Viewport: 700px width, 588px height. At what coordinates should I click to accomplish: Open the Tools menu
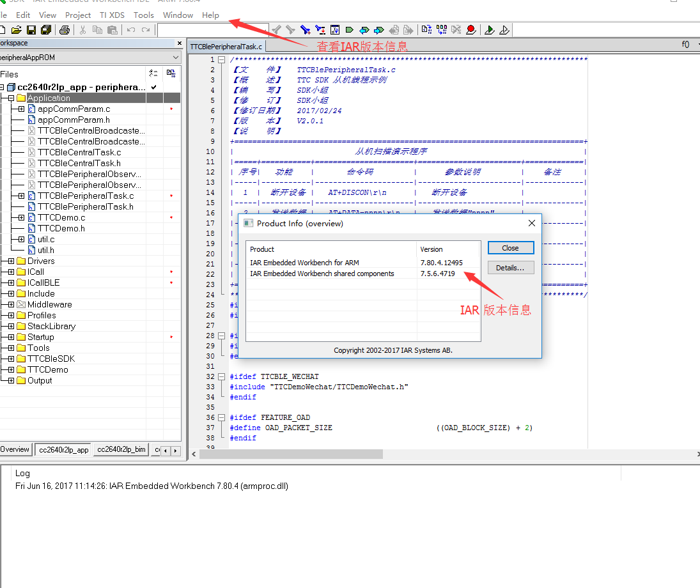pos(144,15)
